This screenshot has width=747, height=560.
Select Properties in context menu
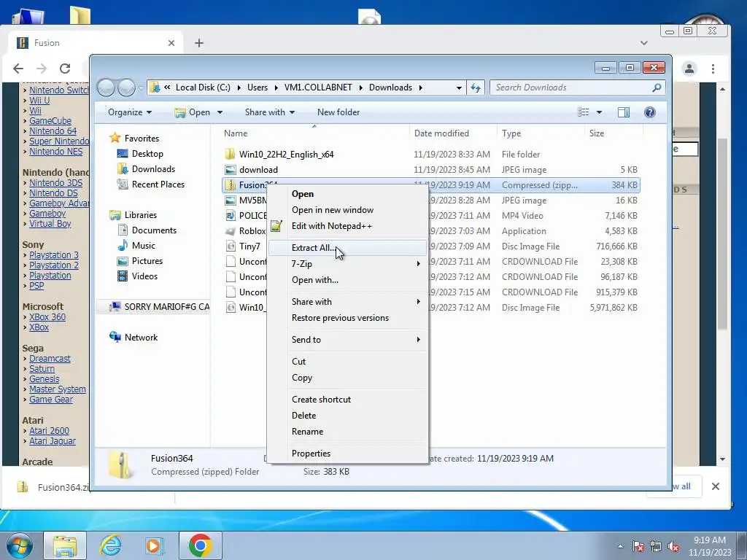(348, 454)
